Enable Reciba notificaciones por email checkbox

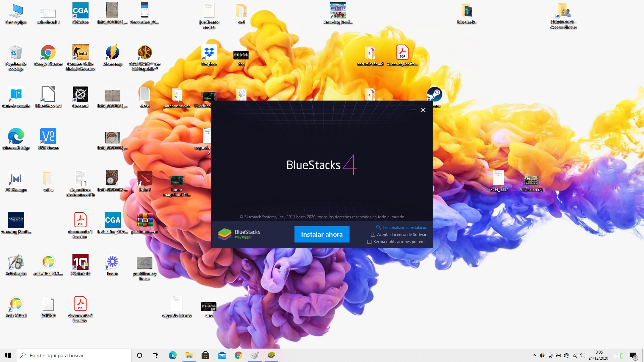click(x=369, y=242)
